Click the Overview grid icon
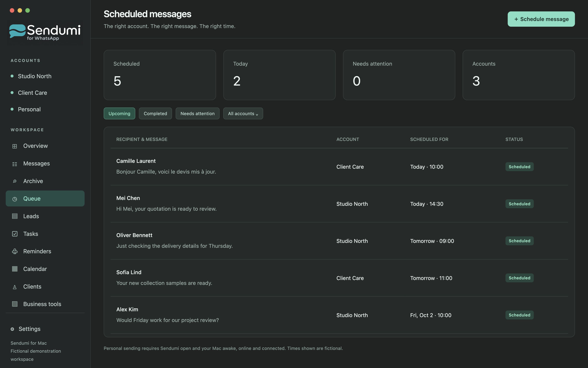 tap(15, 146)
